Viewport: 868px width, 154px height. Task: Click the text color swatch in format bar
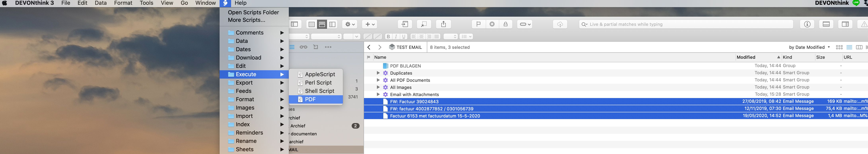tap(368, 37)
